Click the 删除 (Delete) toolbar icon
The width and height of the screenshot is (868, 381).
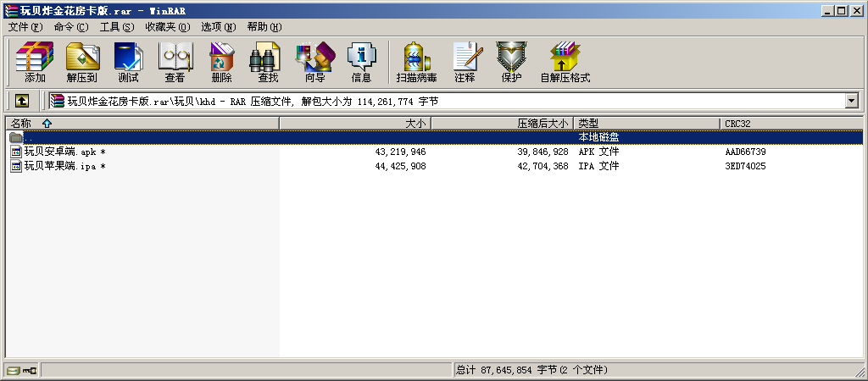[221, 62]
